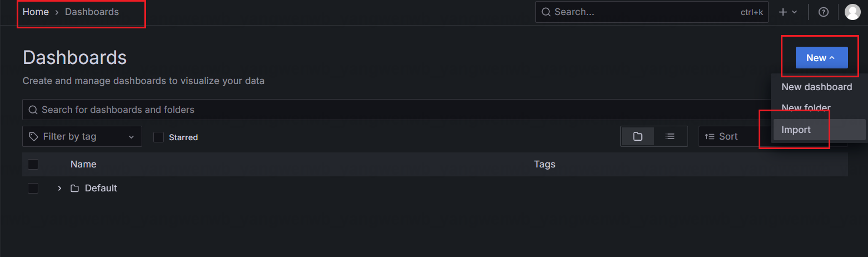The image size is (868, 257).
Task: Expand the Default folder chevron
Action: tap(59, 189)
